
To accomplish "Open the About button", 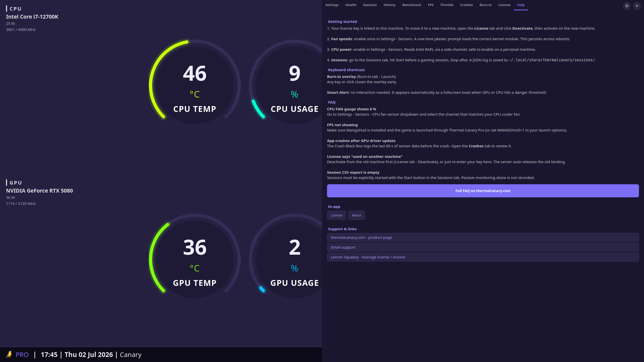I will pyautogui.click(x=356, y=215).
